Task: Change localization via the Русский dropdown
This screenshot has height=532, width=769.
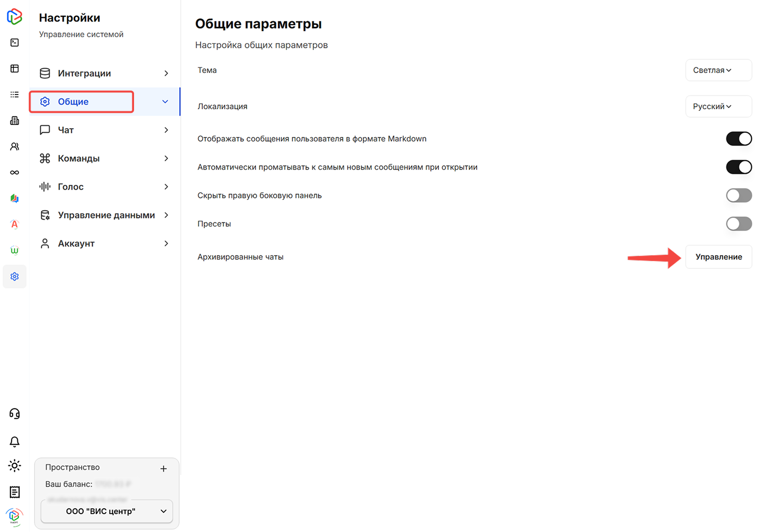Action: 718,106
